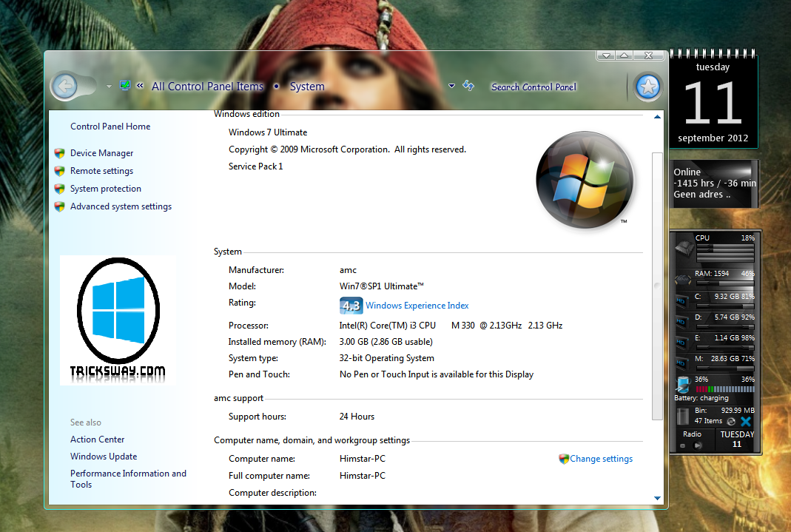Click the battery icon in the gadget
Screen dimensions: 791x532
point(683,384)
